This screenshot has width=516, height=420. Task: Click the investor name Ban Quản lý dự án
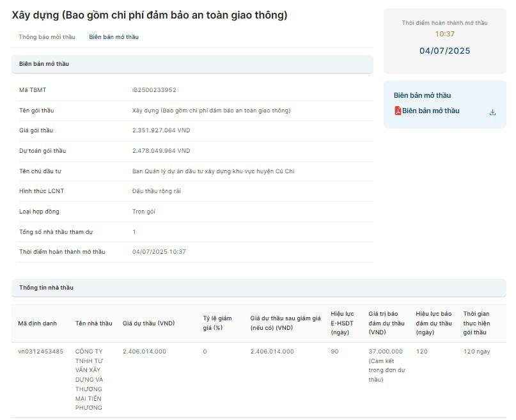[x=213, y=171]
